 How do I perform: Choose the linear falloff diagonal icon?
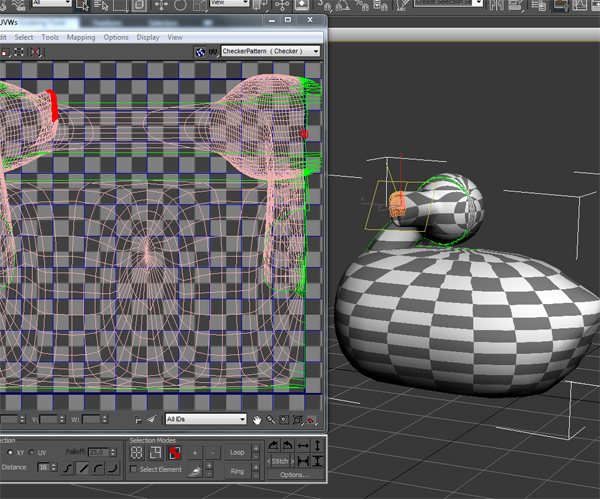(83, 468)
